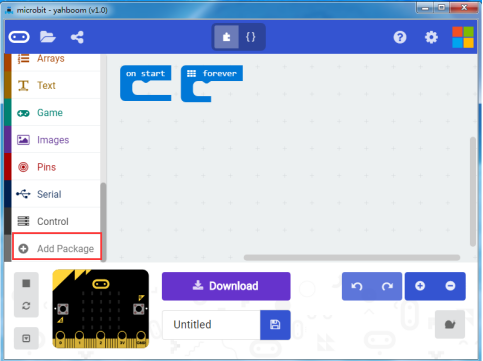
Task: Click pin 2 on the micro:bit simulator
Action: coord(100,337)
